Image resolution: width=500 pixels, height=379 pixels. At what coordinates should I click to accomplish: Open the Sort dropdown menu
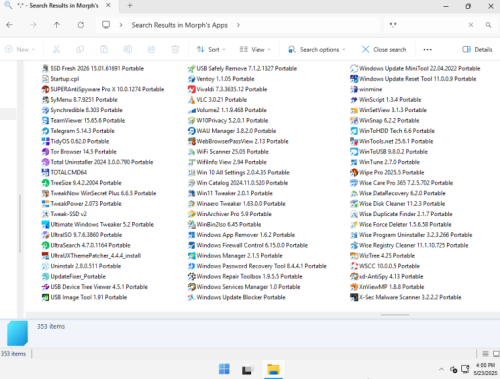[x=211, y=49]
